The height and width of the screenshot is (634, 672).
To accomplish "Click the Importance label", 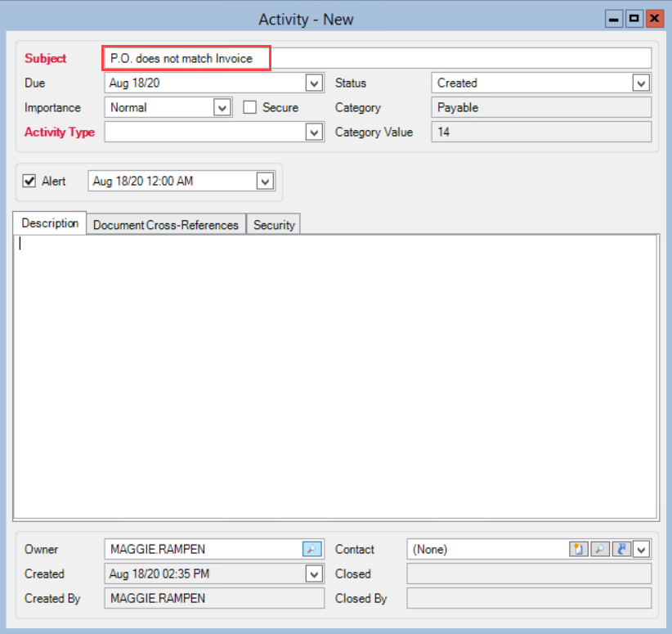I will pyautogui.click(x=52, y=107).
